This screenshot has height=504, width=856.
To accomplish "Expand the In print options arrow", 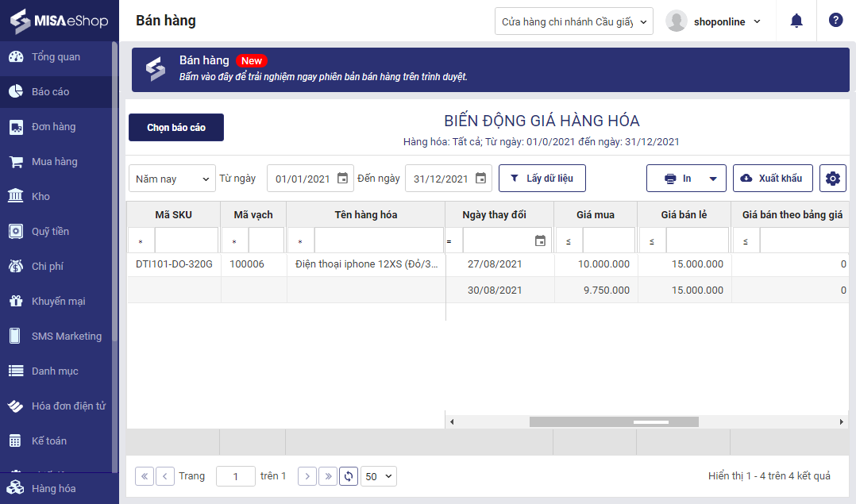I will click(x=713, y=179).
